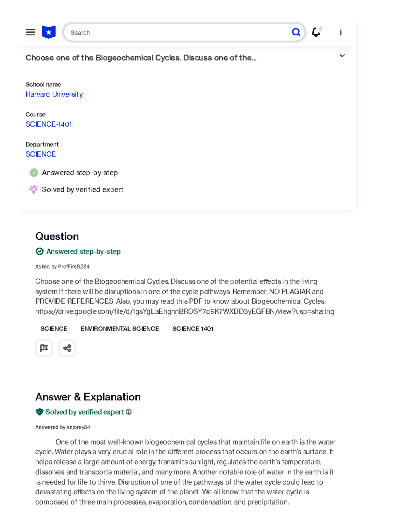Image resolution: width=411 pixels, height=532 pixels.
Task: Open the SCIENCE department link
Action: [40, 154]
